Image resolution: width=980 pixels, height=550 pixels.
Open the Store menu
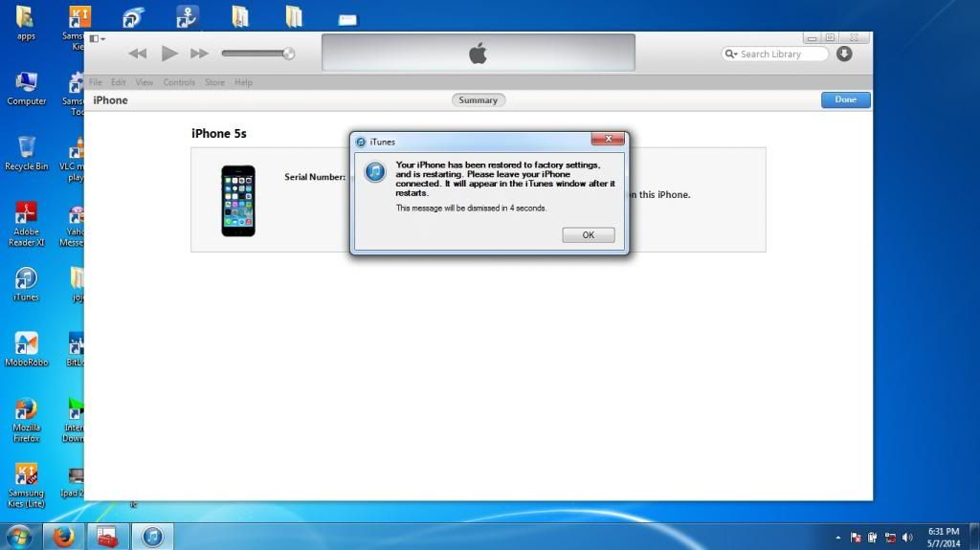tap(215, 82)
